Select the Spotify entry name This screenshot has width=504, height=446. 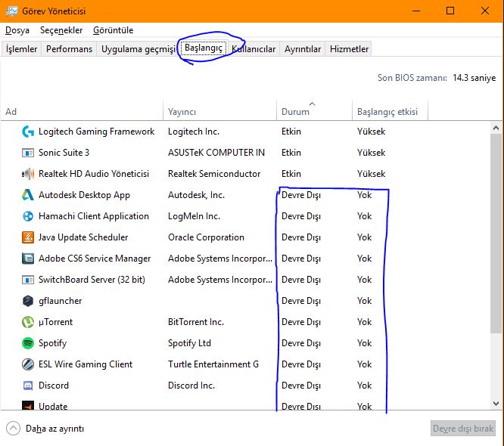52,343
